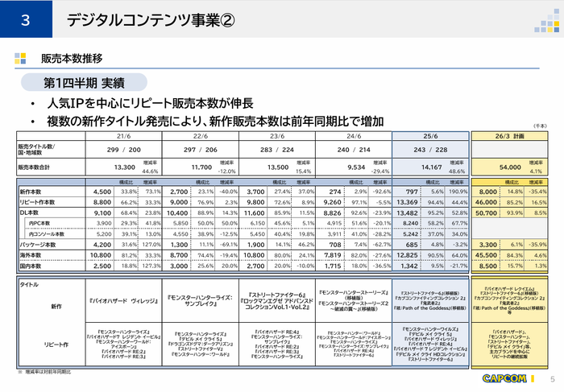Click 『バイオハザード ヴィレッジ』 new title cell
The width and height of the screenshot is (564, 392).
click(x=124, y=301)
